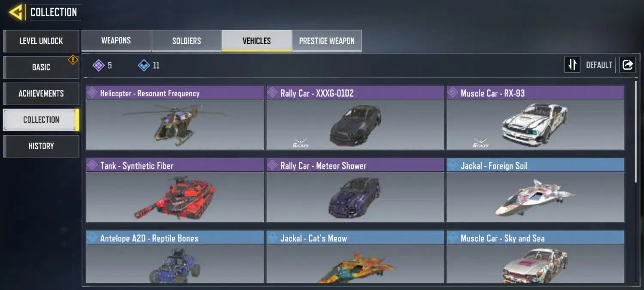Click the sort order arrows icon
The image size is (644, 290).
tap(572, 65)
